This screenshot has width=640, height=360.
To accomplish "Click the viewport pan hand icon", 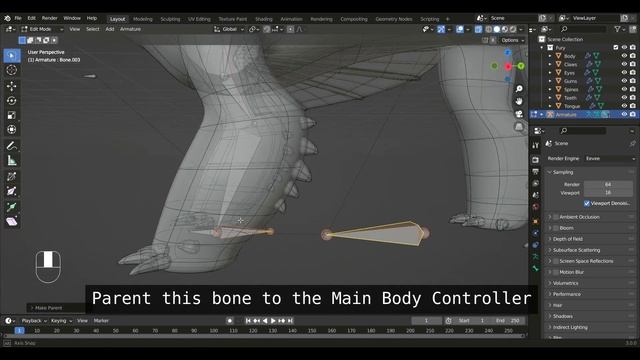I will pos(519,101).
